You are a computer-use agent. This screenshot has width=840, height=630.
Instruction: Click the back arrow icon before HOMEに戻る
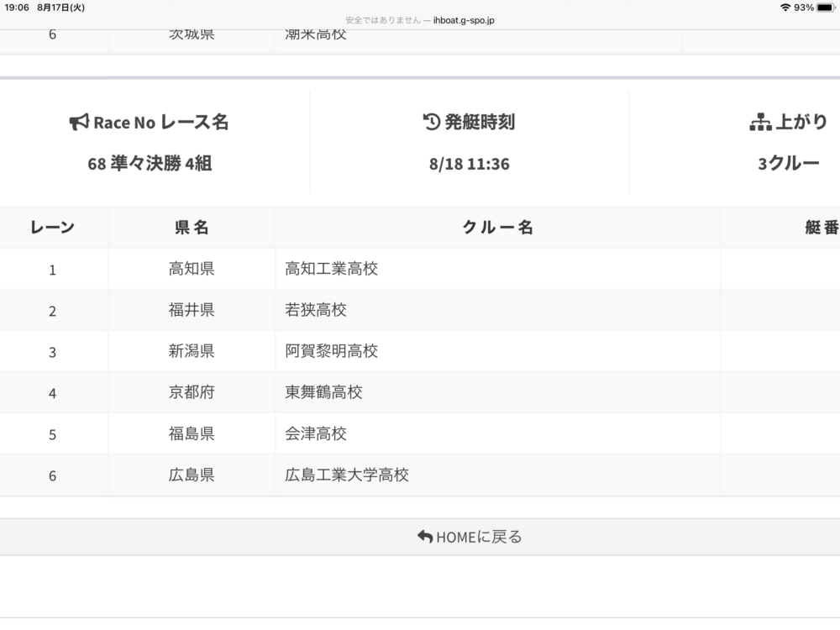(x=425, y=537)
